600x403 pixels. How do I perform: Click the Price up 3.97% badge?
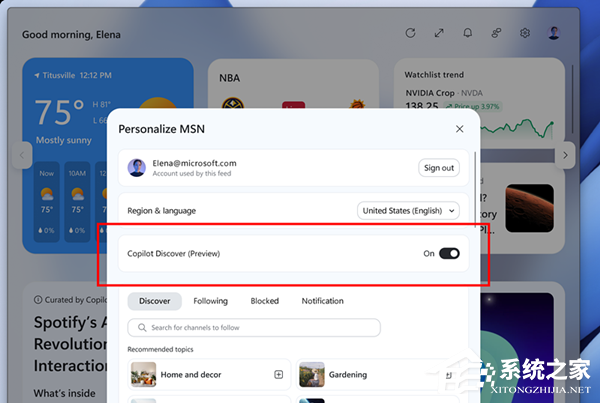click(473, 106)
